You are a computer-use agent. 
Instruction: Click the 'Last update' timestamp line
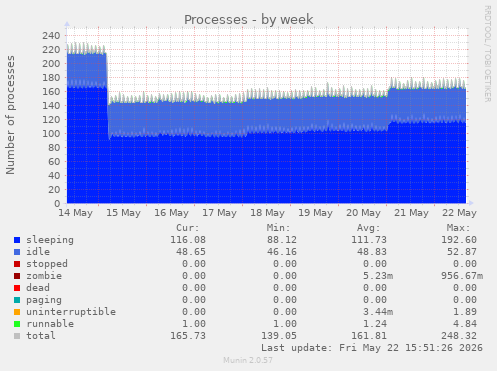point(372,348)
